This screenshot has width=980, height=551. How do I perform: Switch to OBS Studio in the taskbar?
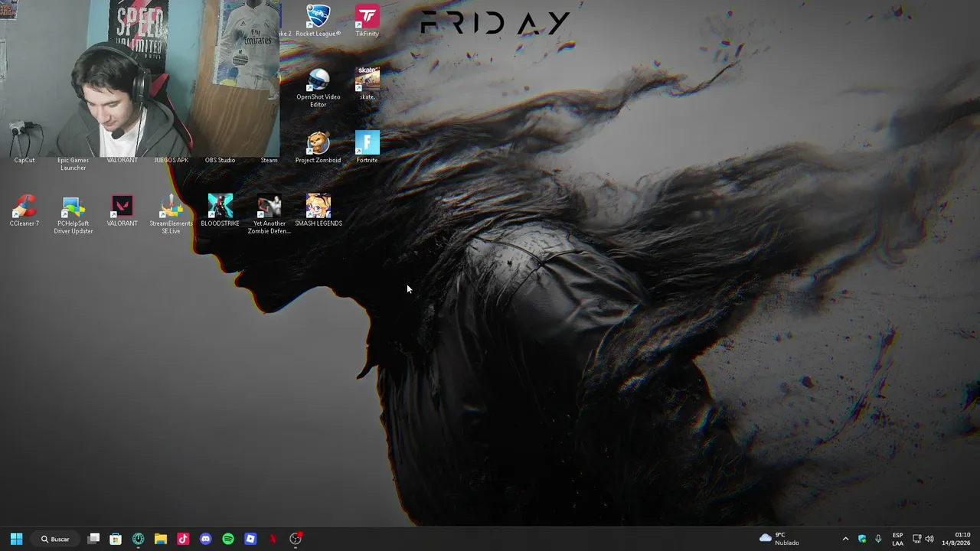click(x=296, y=539)
